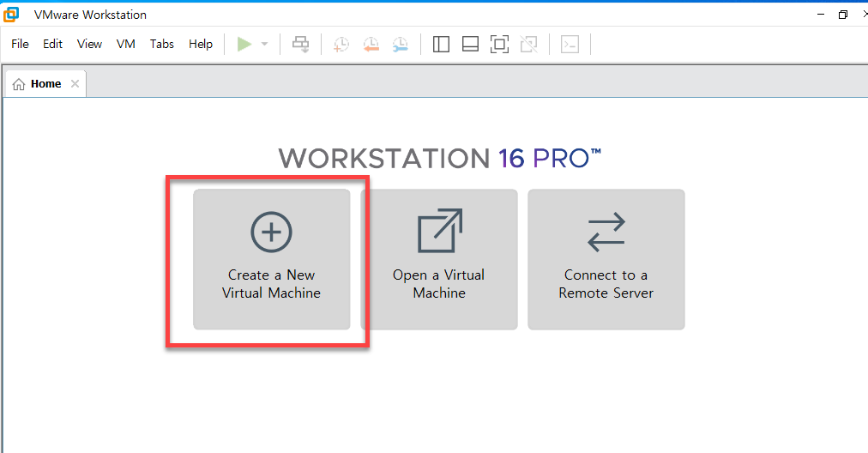Toggle the thumbnail bar icon
The image size is (868, 453).
point(470,45)
